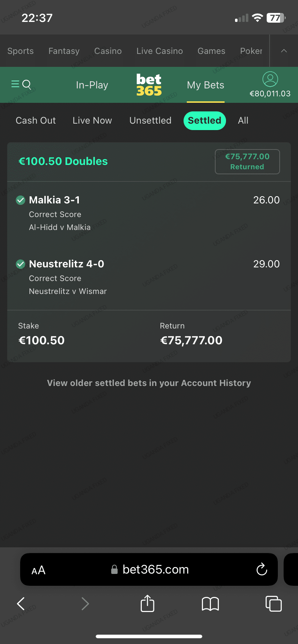This screenshot has height=644, width=298.
Task: Open the Live Casino section
Action: 159,51
